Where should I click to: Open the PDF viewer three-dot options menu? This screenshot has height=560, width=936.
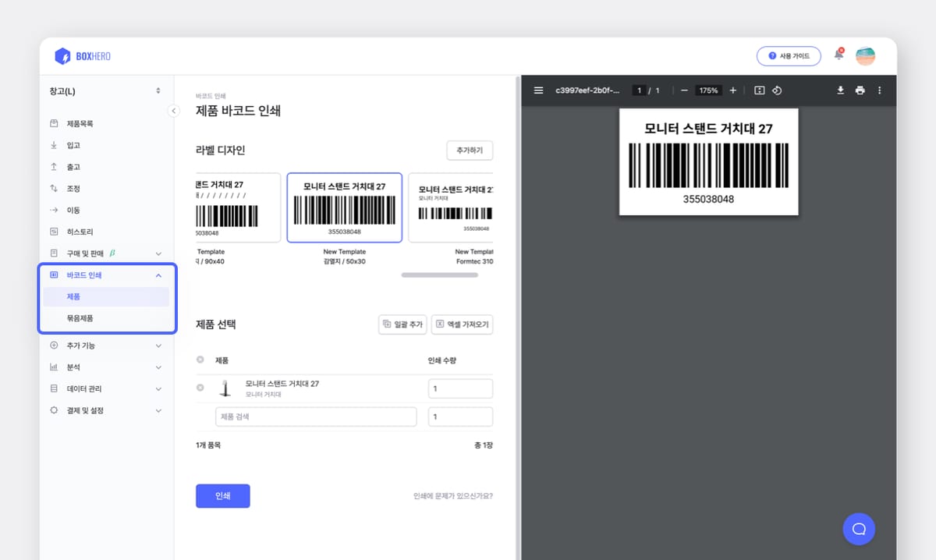pos(879,90)
